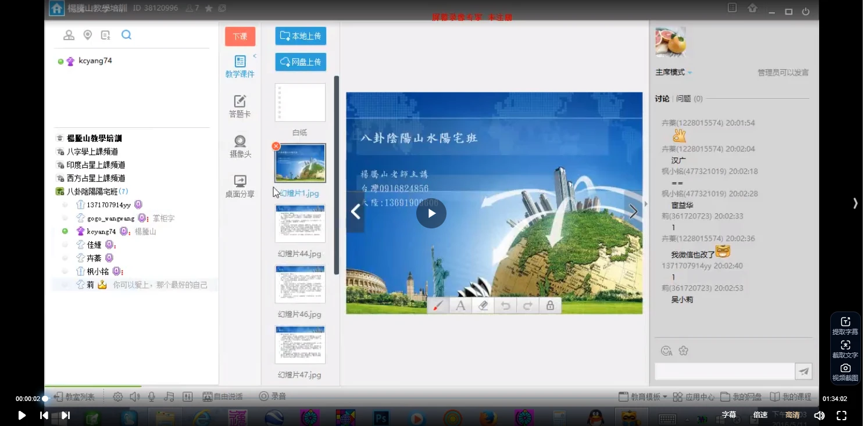Open the 摄像头 camera tool

tap(240, 146)
